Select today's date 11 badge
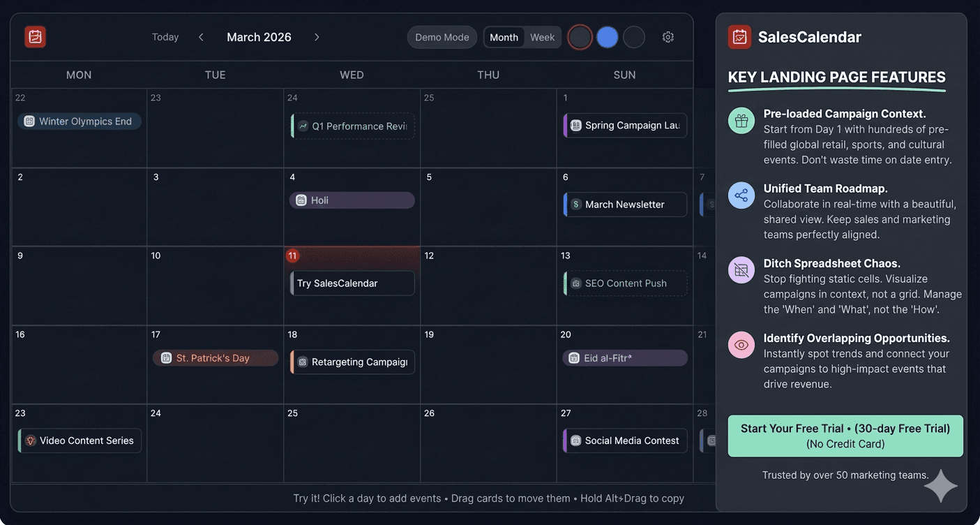980x525 pixels. click(x=292, y=256)
